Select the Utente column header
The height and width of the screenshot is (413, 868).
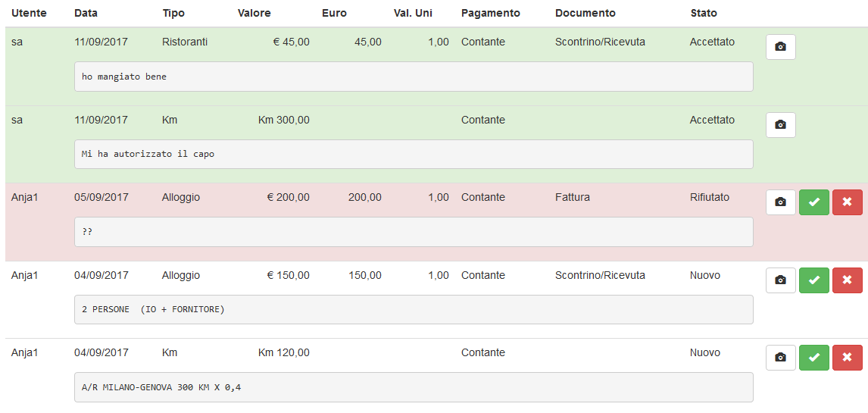coord(29,13)
